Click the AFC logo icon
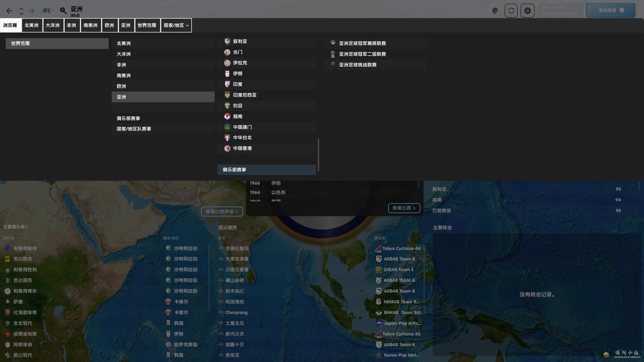 point(47,11)
